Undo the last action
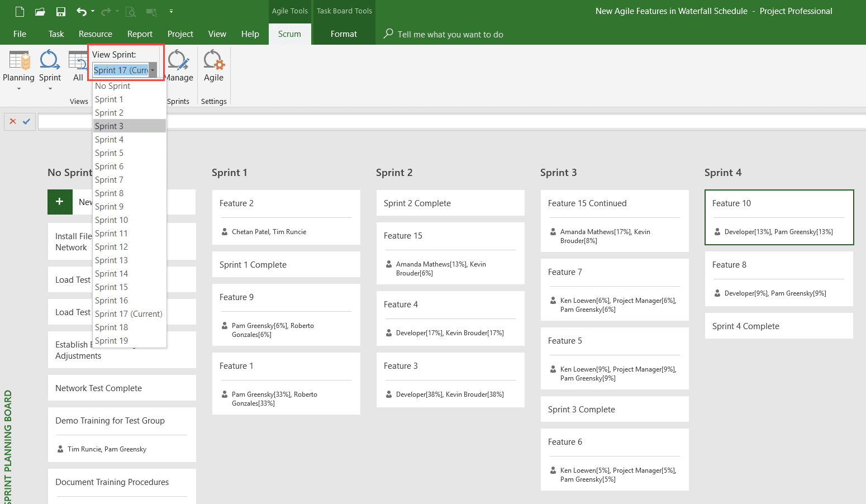This screenshot has height=504, width=866. point(82,11)
